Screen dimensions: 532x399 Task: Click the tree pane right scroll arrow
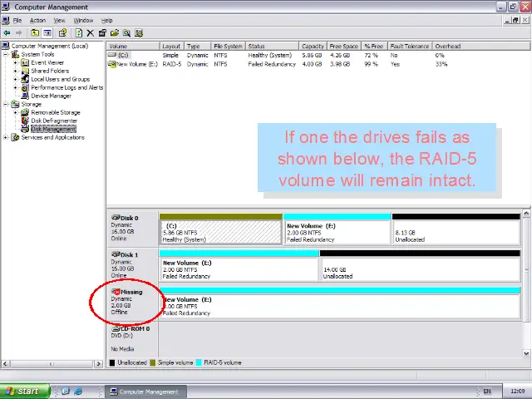(x=98, y=364)
